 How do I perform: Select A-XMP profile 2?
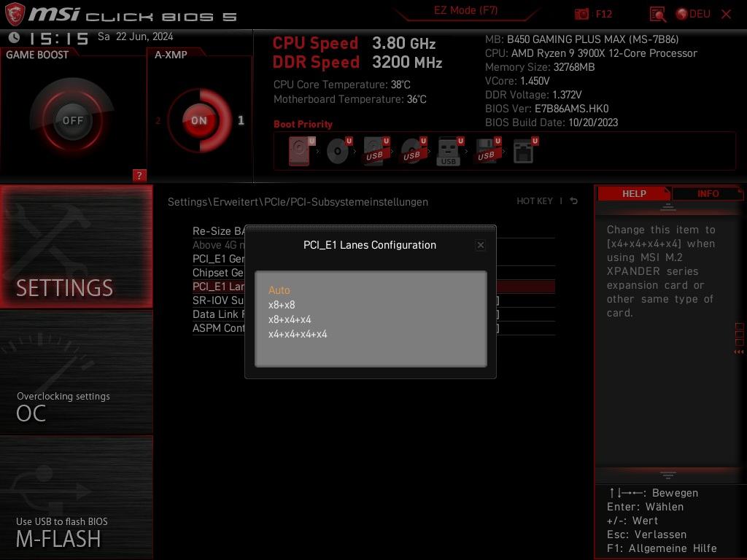(x=158, y=120)
